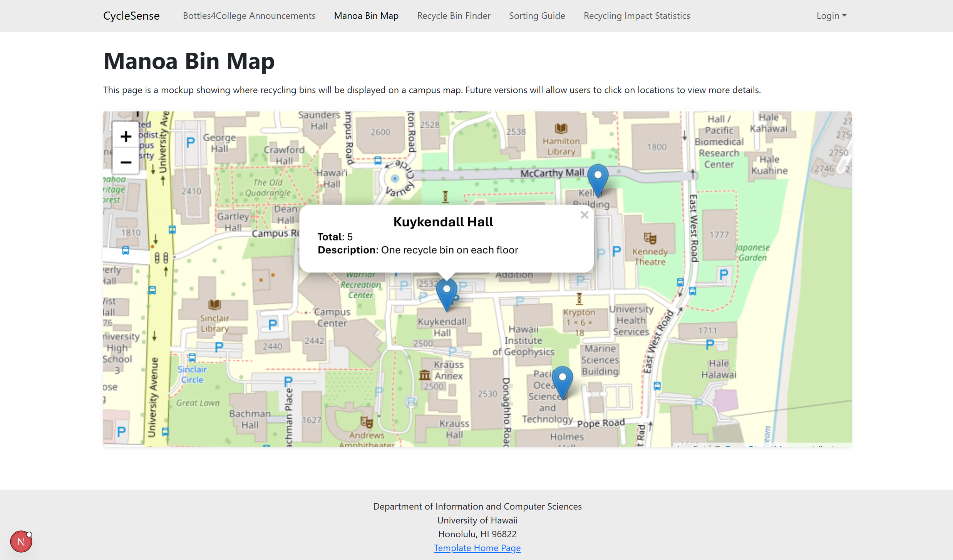
Task: Click the Kennedy Theatre masks icon
Action: pos(650,239)
